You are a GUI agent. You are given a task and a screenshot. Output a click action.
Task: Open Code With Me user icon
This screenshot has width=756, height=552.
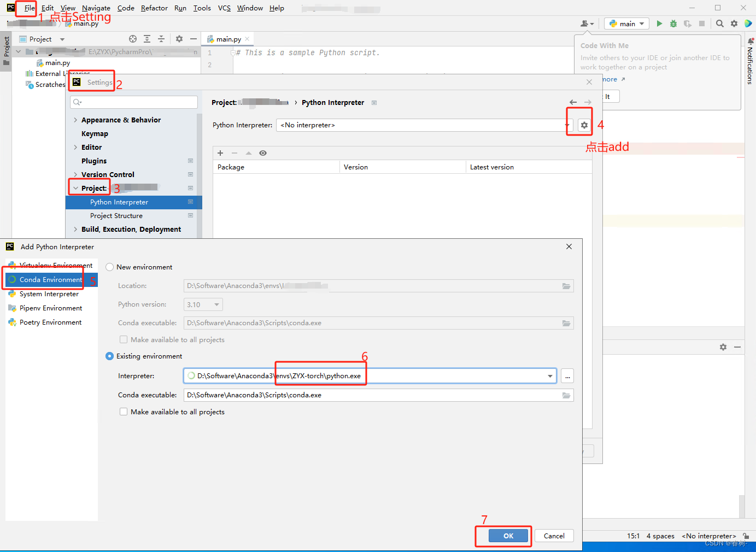(587, 24)
